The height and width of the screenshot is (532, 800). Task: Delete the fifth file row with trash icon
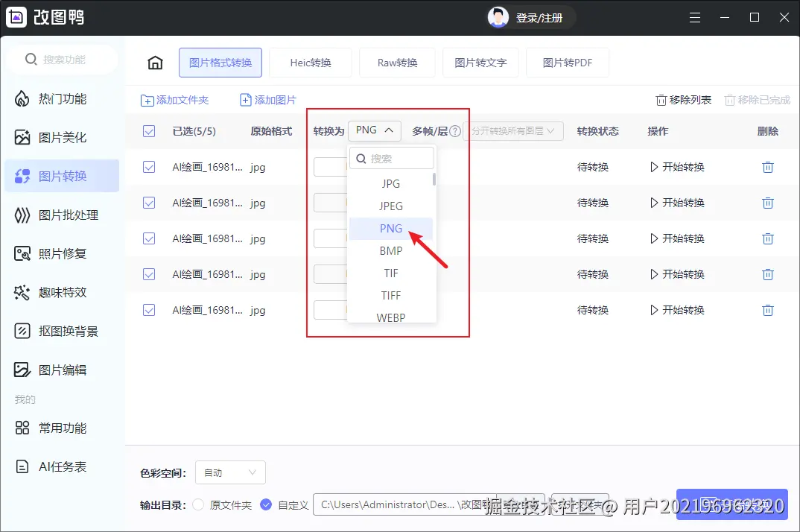[x=768, y=310]
